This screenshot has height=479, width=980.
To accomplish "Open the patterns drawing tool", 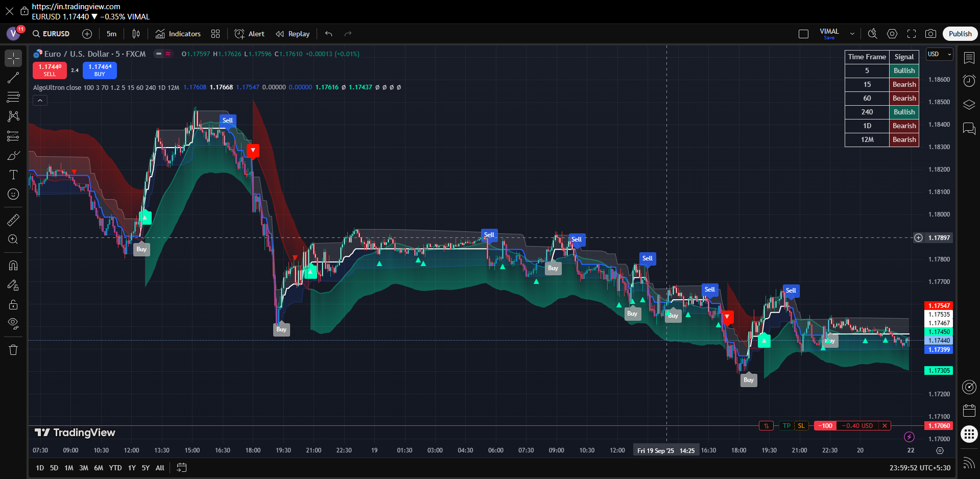I will pos(13,116).
